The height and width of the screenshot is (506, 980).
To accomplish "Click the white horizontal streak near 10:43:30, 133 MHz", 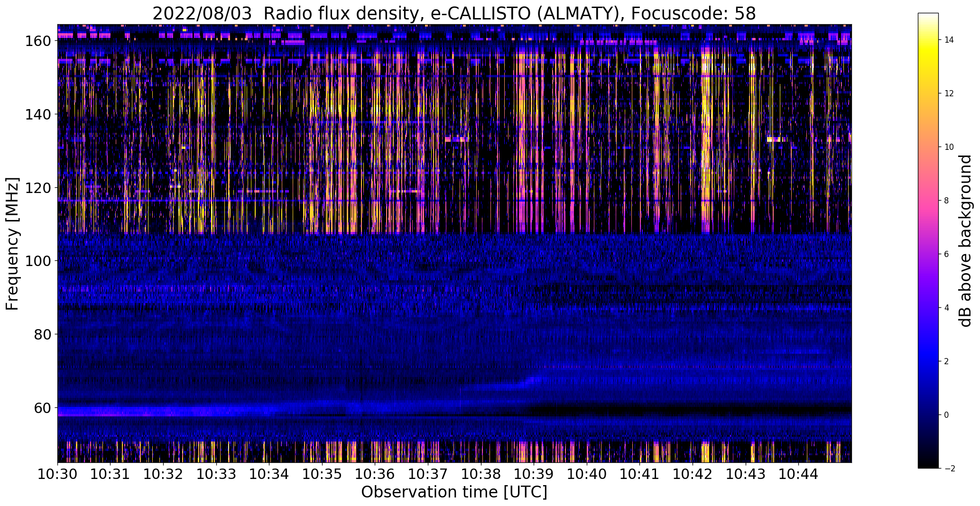I will click(777, 139).
